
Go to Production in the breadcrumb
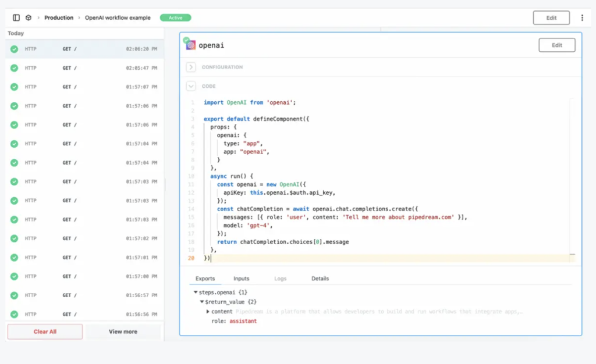click(59, 18)
